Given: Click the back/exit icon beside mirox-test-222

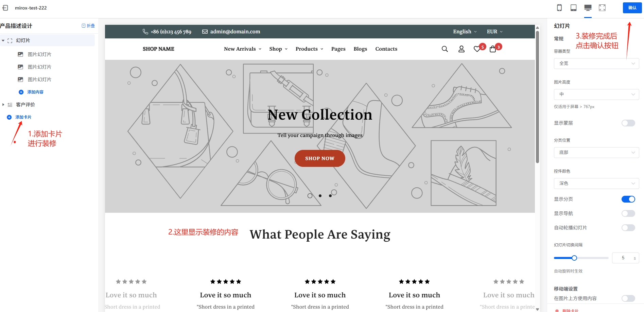Looking at the screenshot, I should (x=5, y=7).
